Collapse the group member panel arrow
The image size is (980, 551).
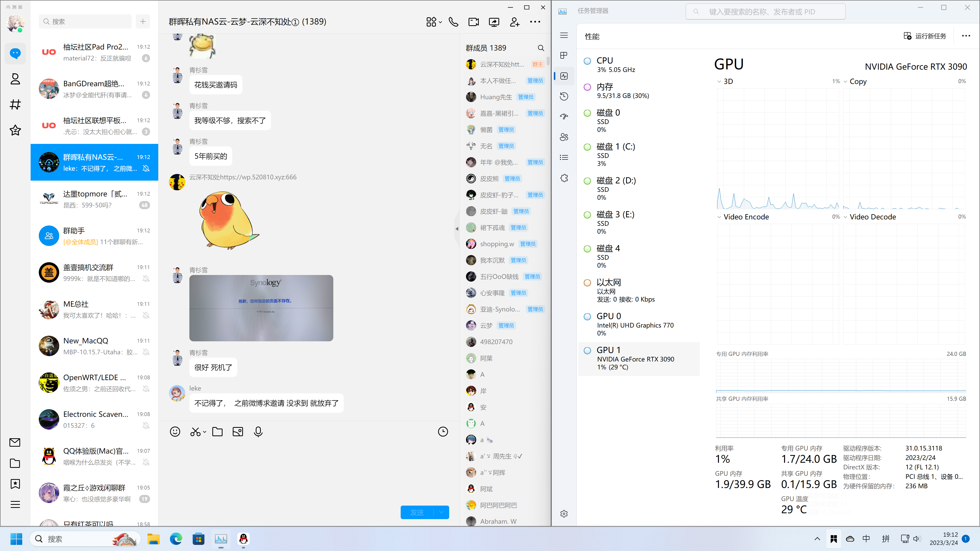coord(457,229)
